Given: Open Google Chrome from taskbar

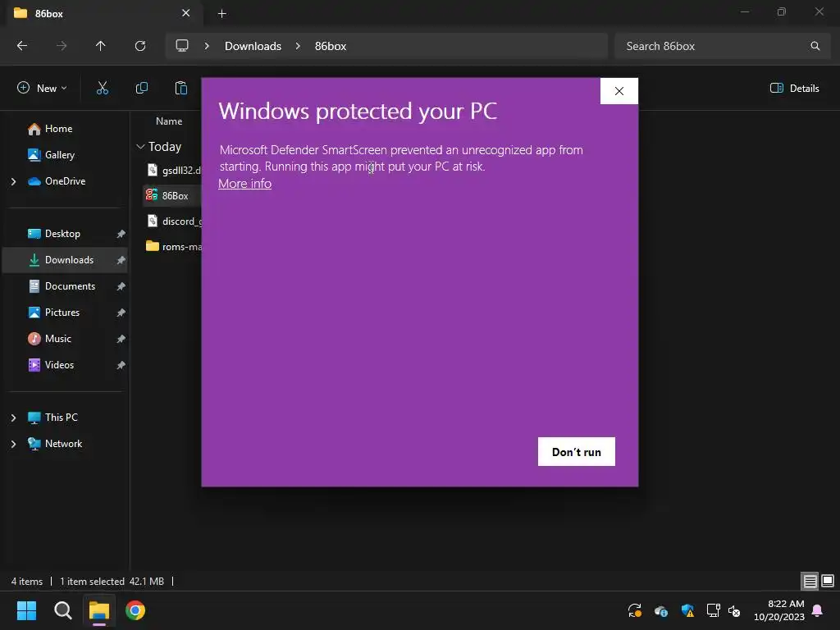Looking at the screenshot, I should pyautogui.click(x=135, y=610).
